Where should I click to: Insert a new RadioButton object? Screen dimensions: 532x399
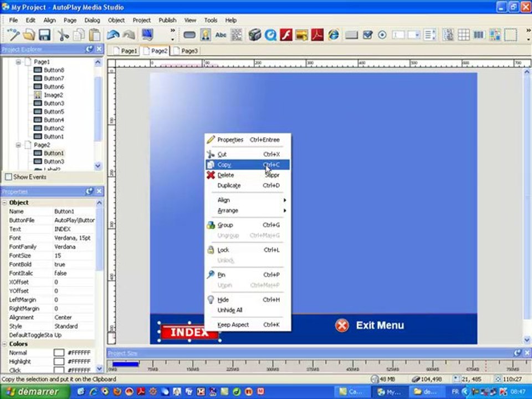click(382, 34)
